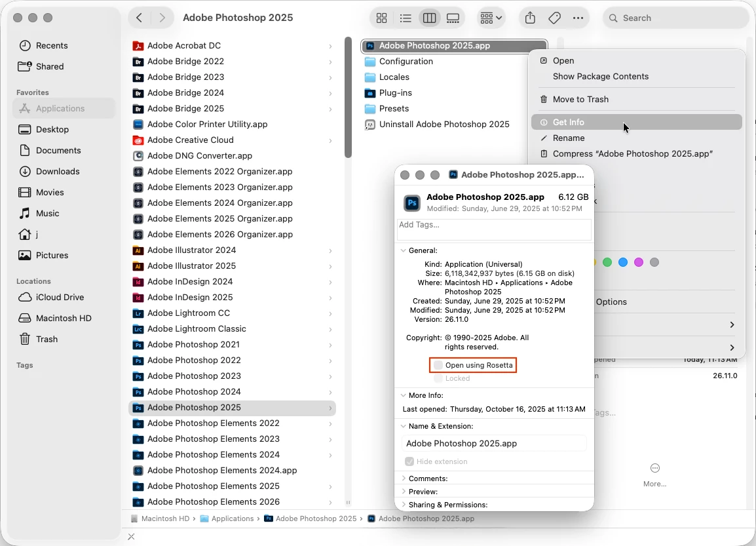Choose Open in the context menu
756x546 pixels.
tap(636, 61)
